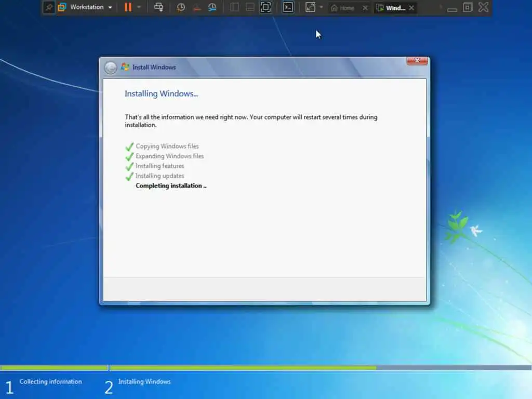Expand the Workstation dropdown arrow

[x=110, y=7]
